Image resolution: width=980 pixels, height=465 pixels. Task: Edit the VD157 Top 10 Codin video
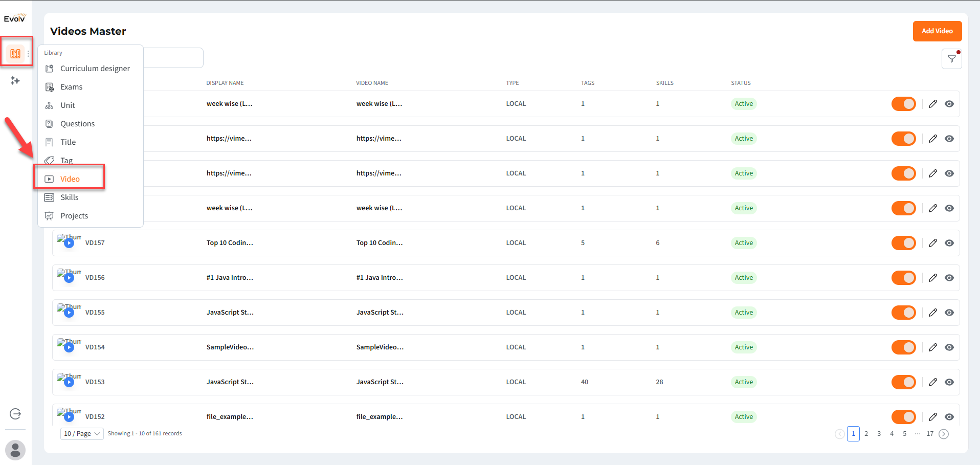[x=933, y=243]
